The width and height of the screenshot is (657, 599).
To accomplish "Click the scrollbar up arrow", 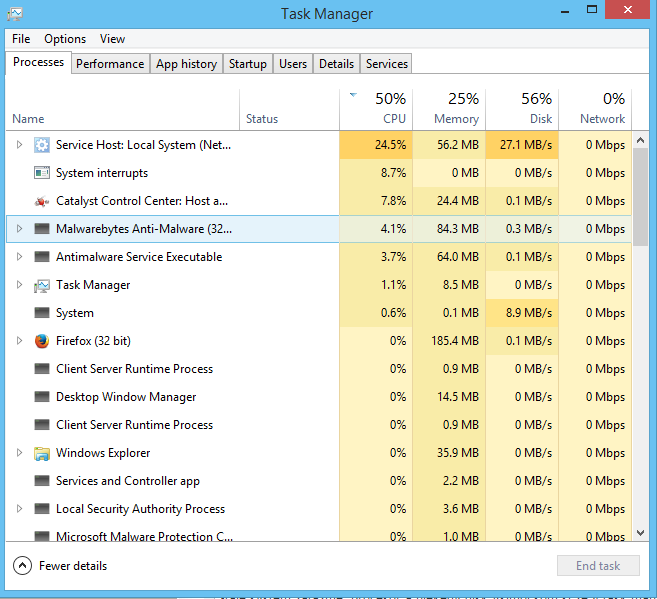I will [x=640, y=140].
